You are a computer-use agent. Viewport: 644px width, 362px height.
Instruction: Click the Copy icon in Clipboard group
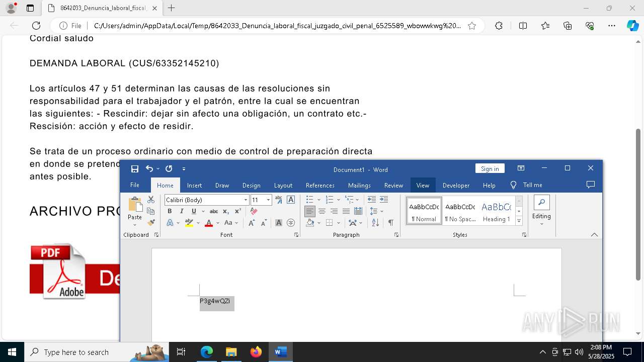(151, 211)
